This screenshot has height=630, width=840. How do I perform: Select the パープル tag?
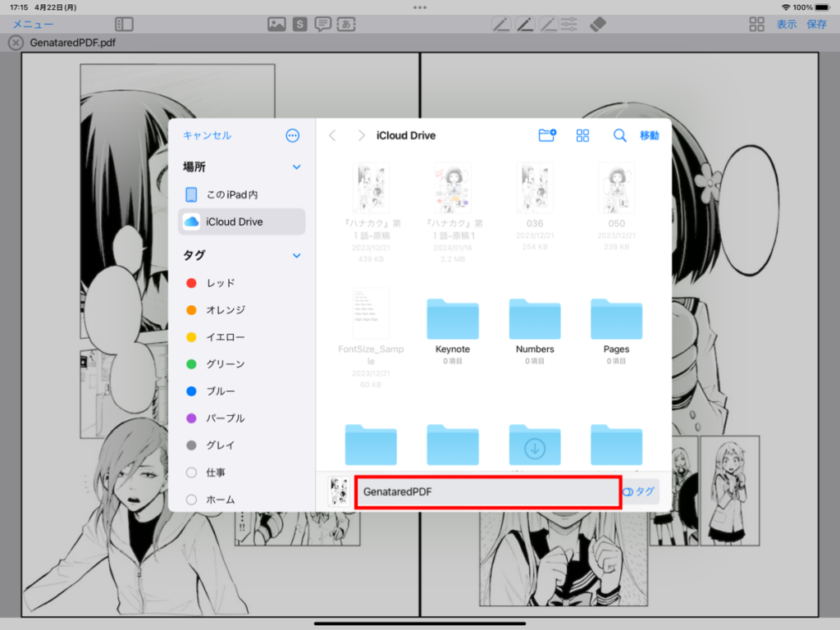click(x=242, y=418)
